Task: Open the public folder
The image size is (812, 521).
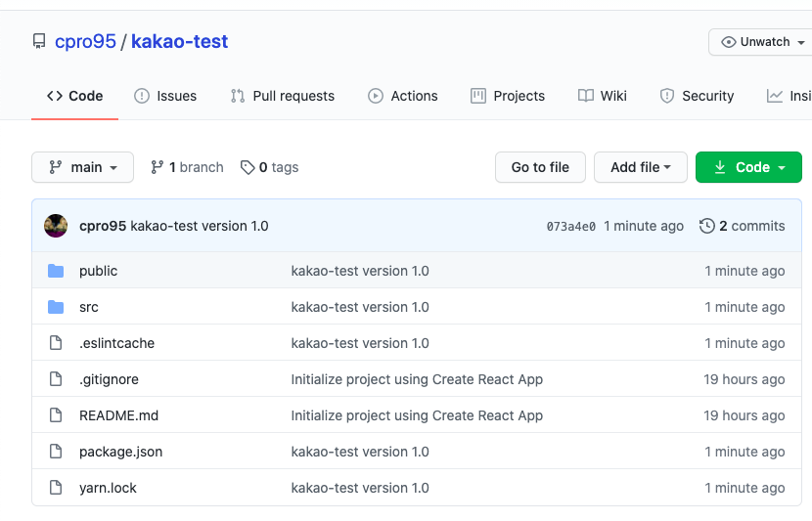Action: click(99, 271)
